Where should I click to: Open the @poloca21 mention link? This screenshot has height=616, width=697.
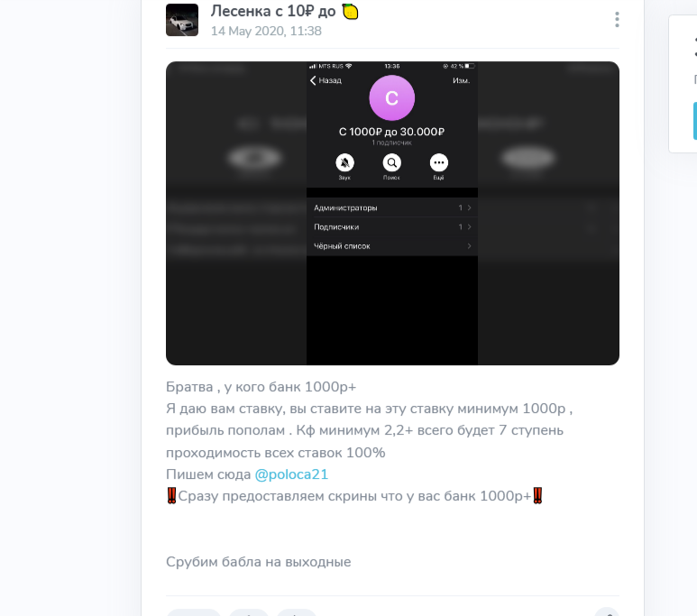point(291,474)
